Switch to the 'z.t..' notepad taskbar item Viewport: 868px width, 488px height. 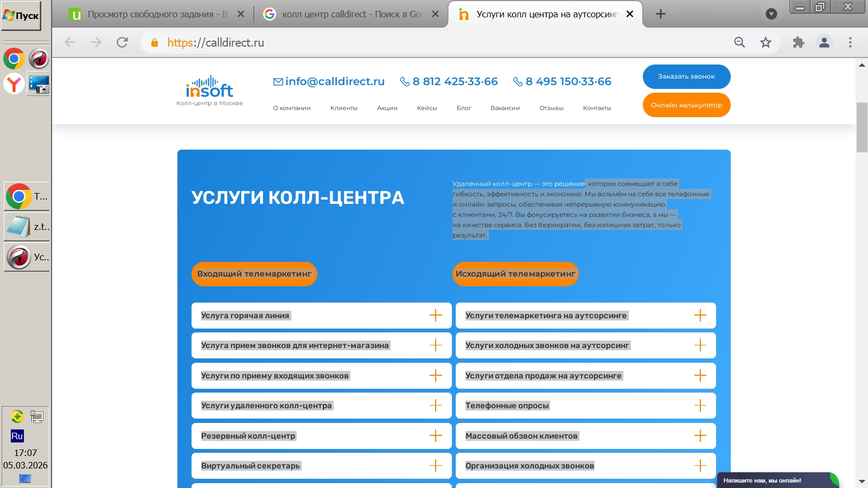coord(27,227)
